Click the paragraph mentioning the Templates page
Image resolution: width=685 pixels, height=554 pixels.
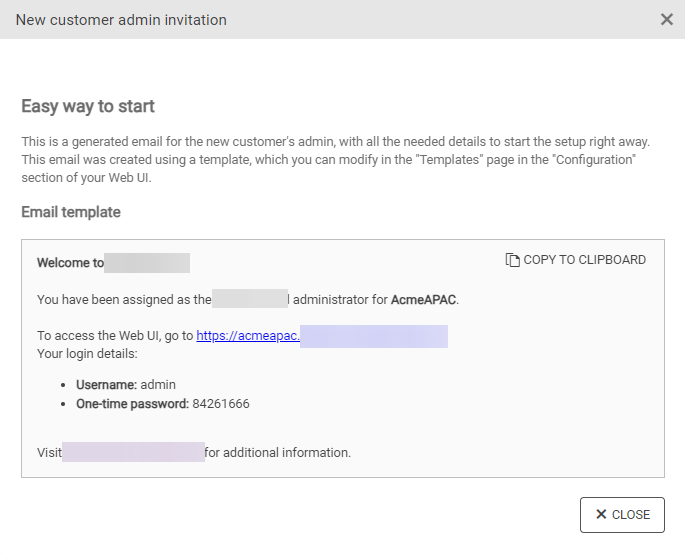330,160
